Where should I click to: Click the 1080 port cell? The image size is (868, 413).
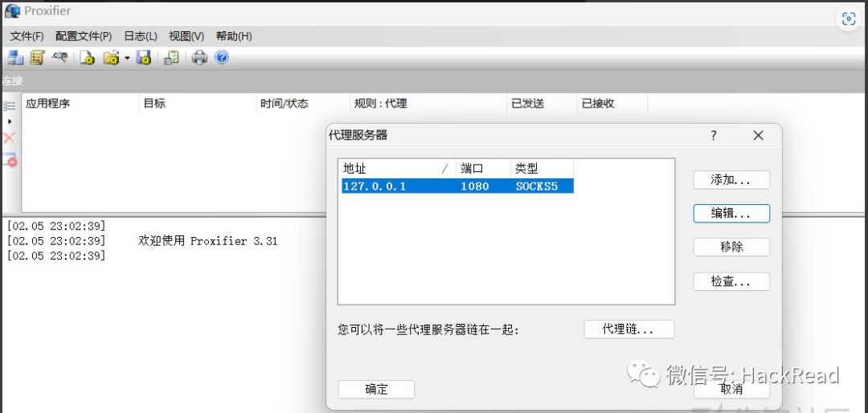[x=483, y=186]
